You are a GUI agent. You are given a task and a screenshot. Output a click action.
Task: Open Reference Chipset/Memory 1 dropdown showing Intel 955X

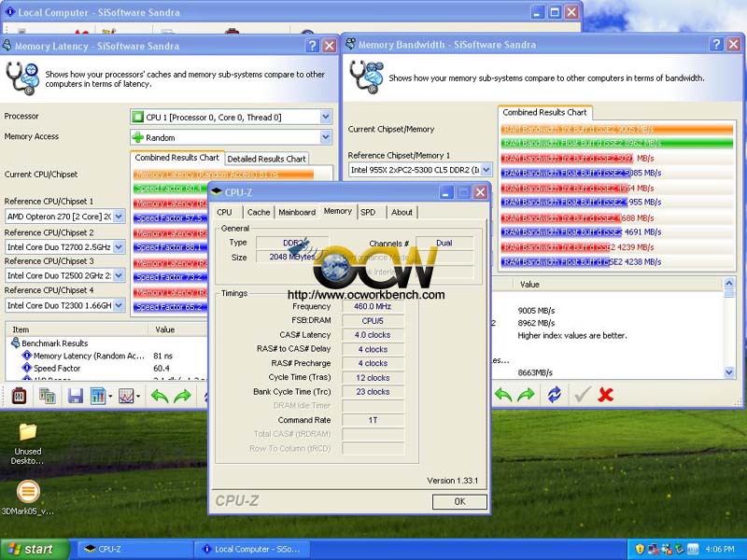tap(486, 170)
